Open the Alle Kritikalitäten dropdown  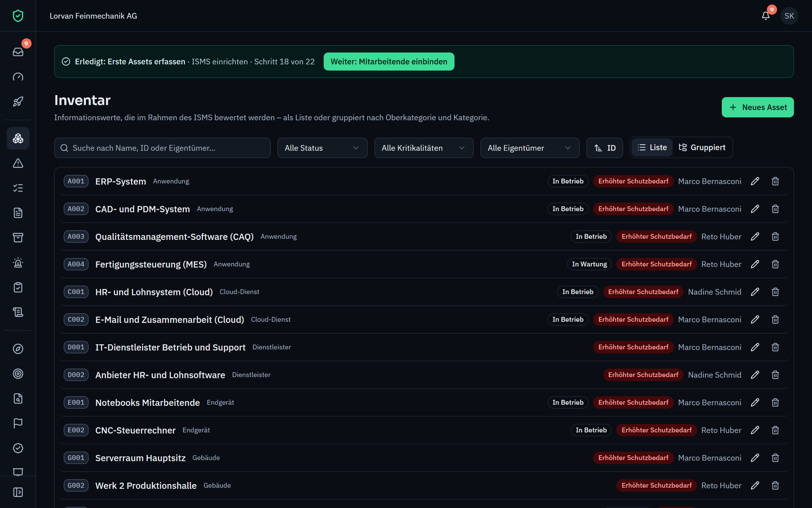[424, 148]
